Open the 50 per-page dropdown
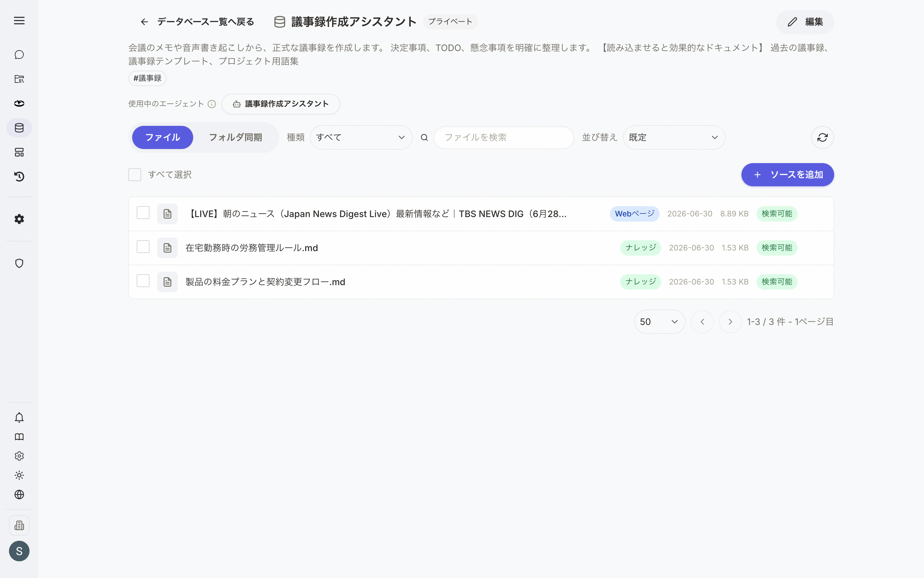Image resolution: width=924 pixels, height=578 pixels. (659, 321)
